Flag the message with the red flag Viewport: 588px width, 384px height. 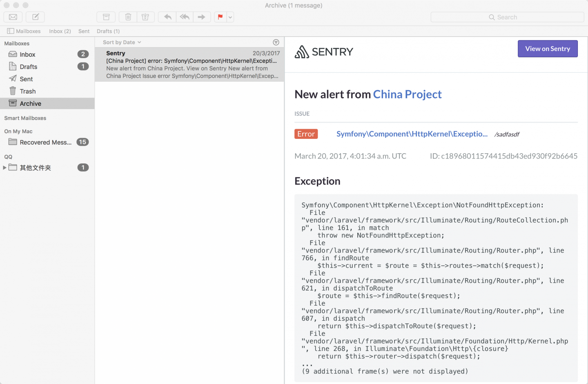click(220, 17)
